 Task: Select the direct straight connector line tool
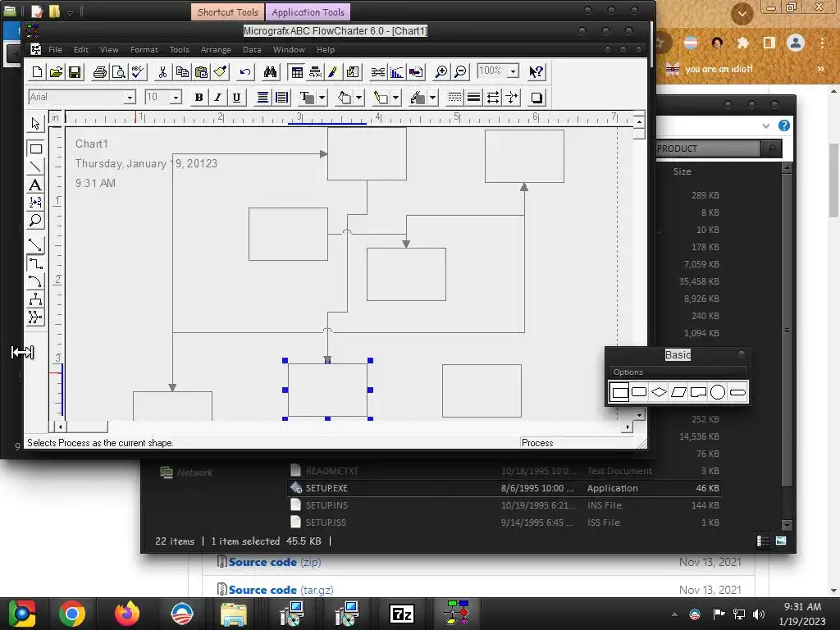point(35,244)
